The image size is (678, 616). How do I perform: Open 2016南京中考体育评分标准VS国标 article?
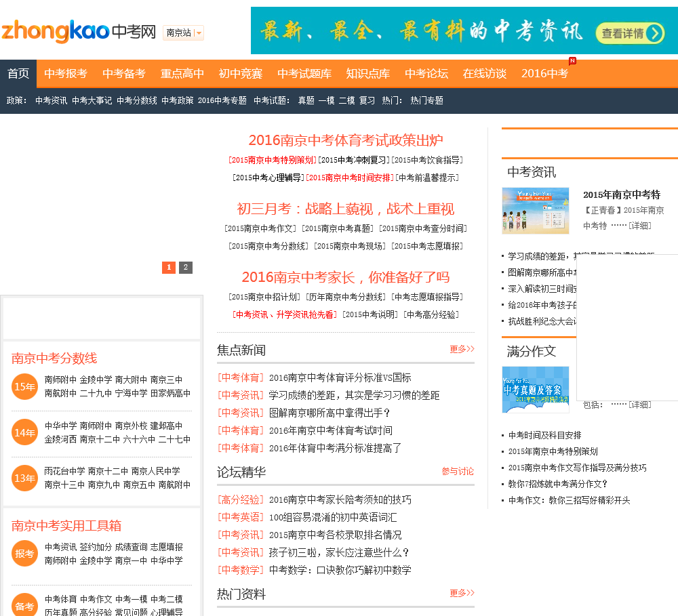340,378
